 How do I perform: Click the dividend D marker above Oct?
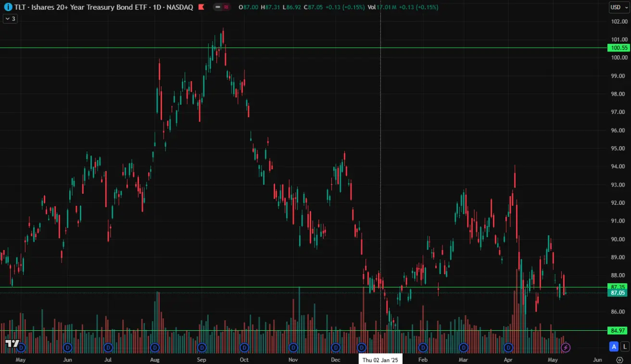click(244, 347)
